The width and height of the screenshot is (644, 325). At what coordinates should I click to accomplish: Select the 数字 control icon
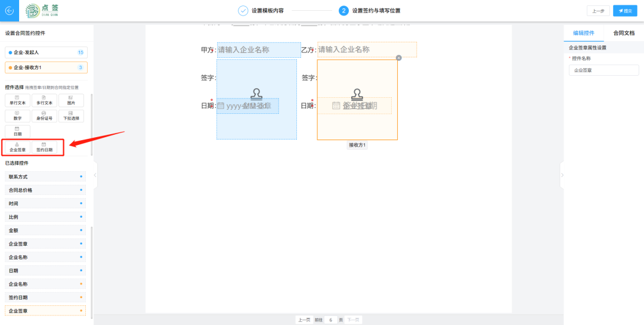point(17,116)
